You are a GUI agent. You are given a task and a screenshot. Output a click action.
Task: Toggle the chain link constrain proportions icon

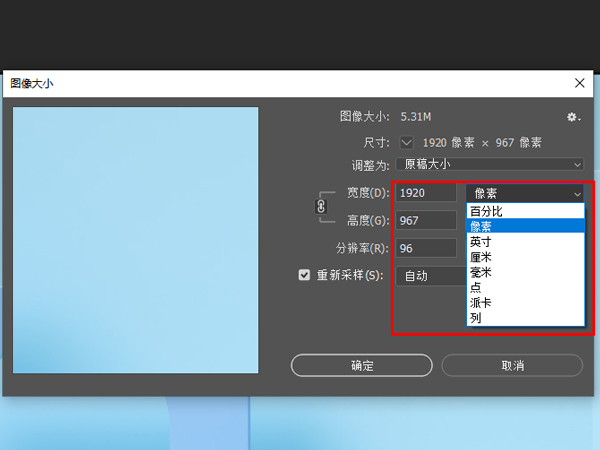point(321,206)
